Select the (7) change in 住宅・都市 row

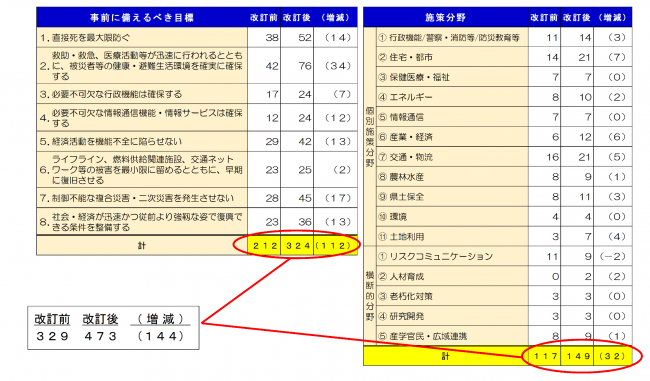pos(616,57)
